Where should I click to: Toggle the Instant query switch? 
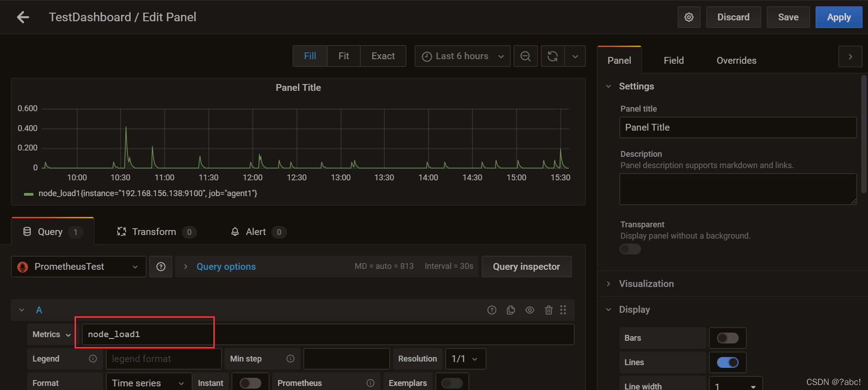pyautogui.click(x=250, y=383)
